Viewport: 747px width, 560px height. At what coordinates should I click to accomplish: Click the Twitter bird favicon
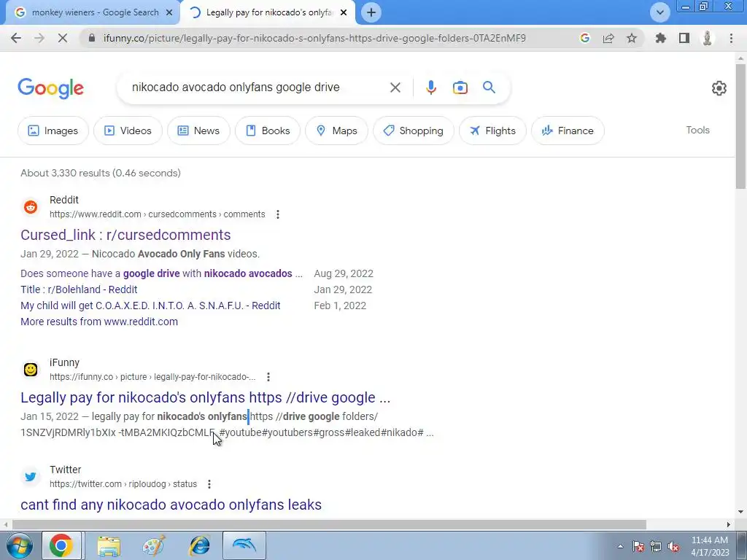31,477
